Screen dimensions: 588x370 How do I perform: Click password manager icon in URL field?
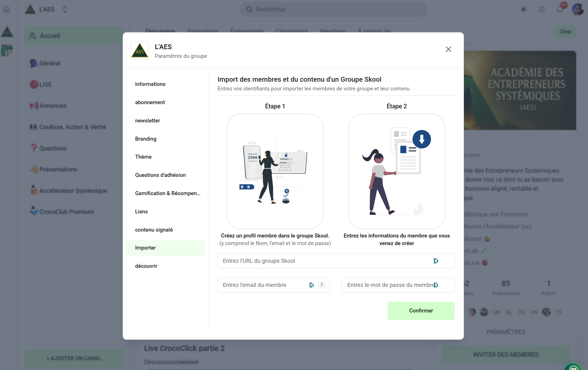tap(436, 261)
